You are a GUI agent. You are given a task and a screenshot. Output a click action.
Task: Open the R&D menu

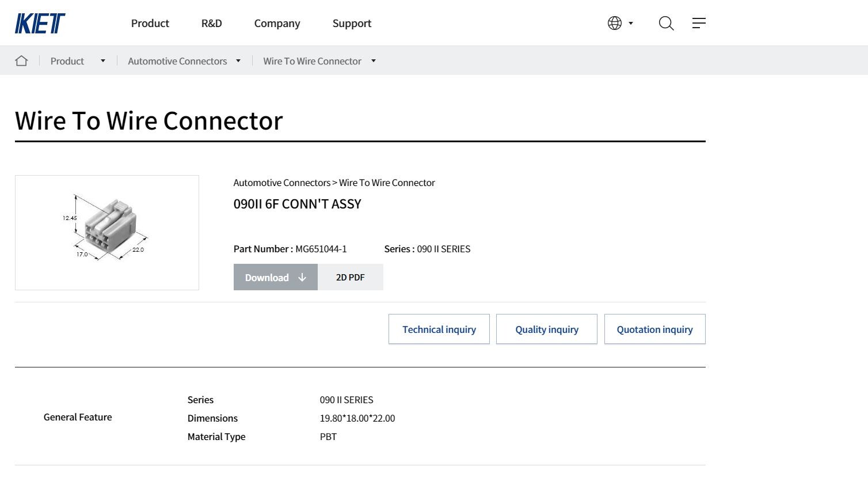tap(212, 23)
